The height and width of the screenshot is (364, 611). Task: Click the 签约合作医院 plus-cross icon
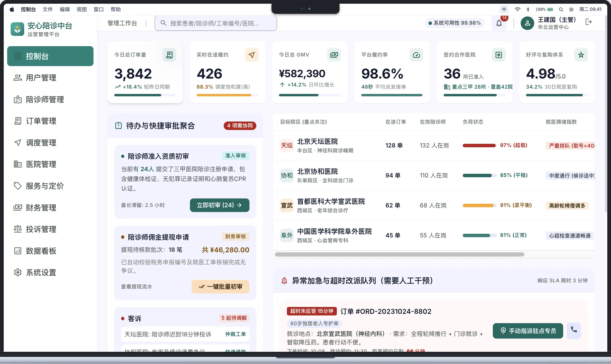pos(499,55)
